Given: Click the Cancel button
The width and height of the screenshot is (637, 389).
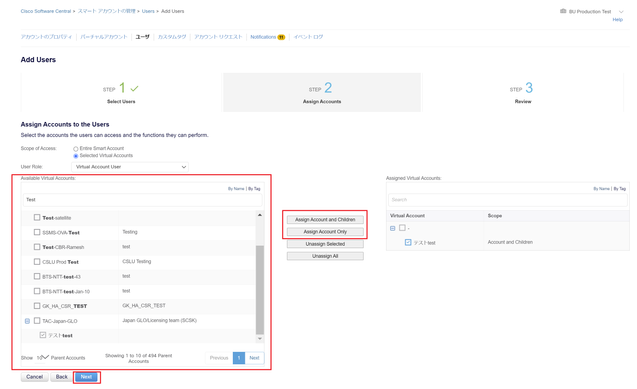Looking at the screenshot, I should 35,377.
